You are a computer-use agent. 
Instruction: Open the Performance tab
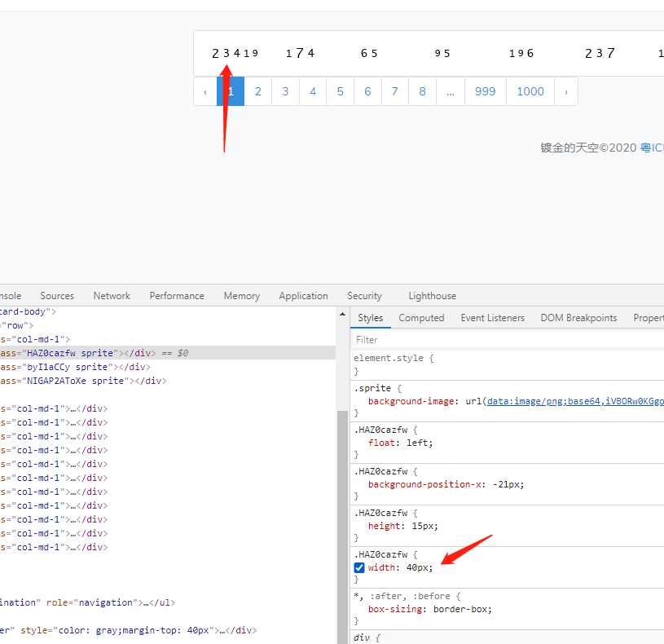tap(177, 296)
